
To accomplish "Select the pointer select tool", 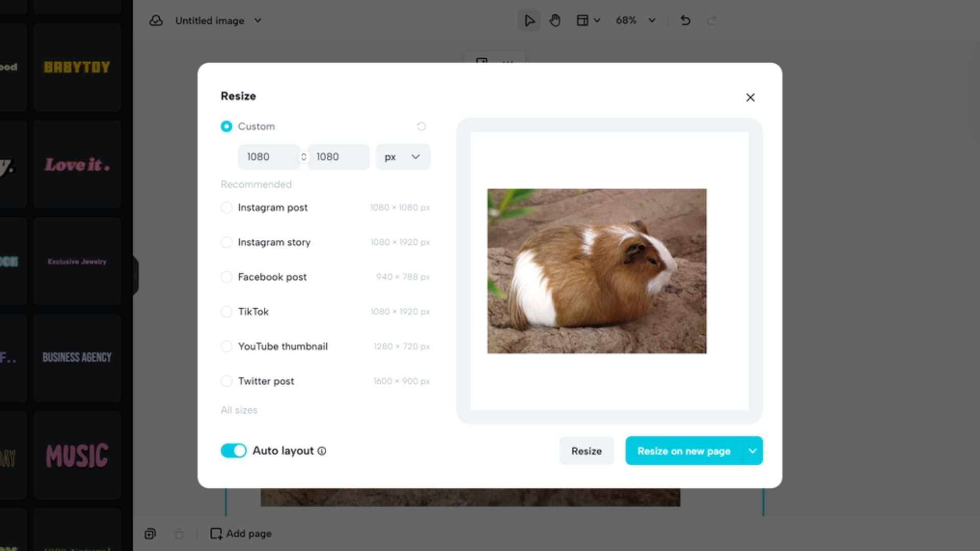I will [x=529, y=20].
